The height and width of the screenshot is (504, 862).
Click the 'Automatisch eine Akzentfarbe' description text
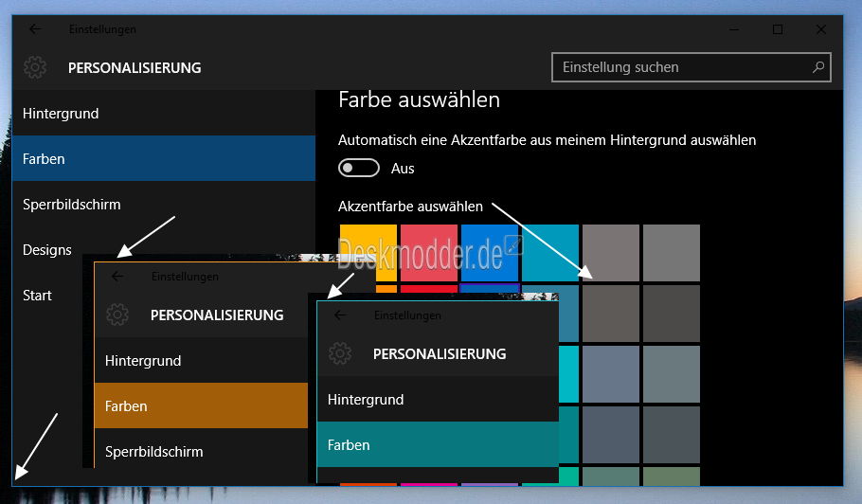547,139
